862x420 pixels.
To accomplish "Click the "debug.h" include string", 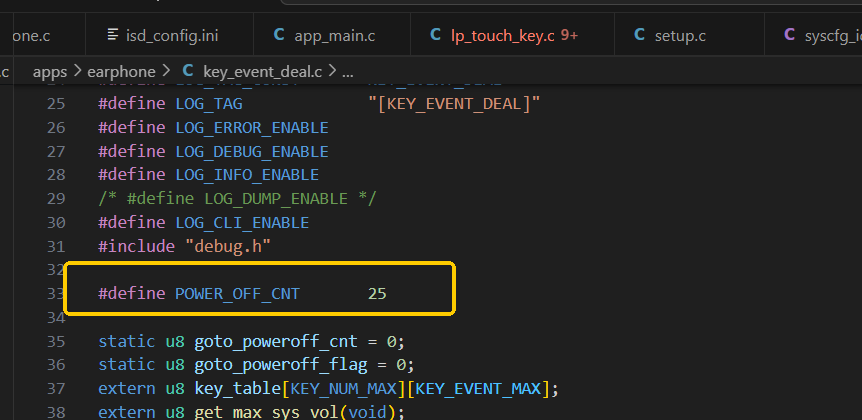I will click(x=228, y=246).
